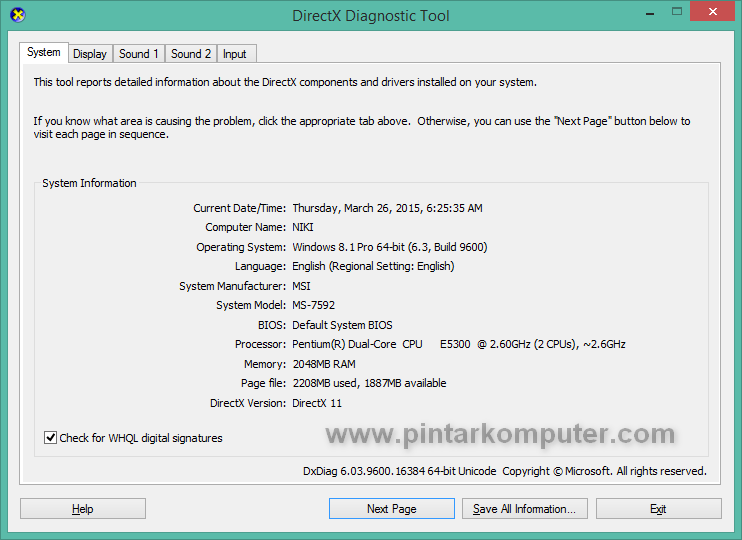The height and width of the screenshot is (540, 742).
Task: Switch to the System tab
Action: [x=44, y=53]
